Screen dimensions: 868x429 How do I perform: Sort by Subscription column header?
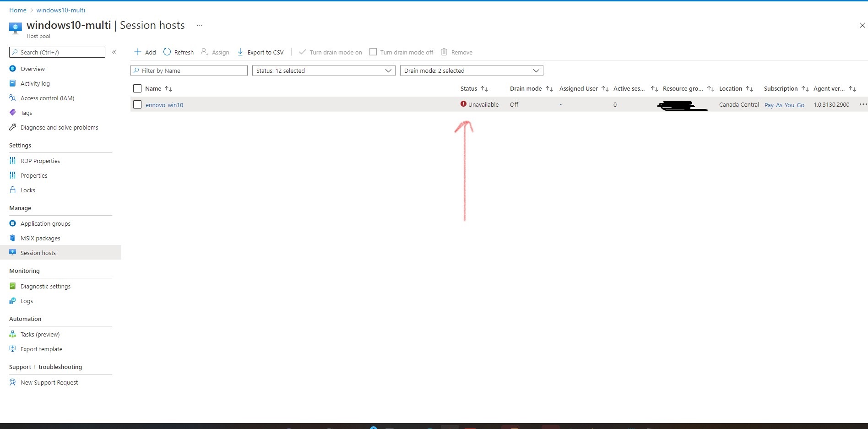[787, 88]
